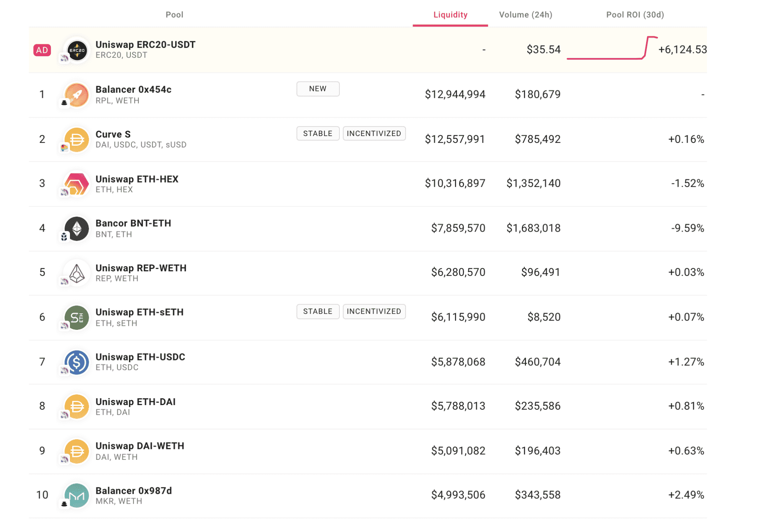Click the Ethereum icon of Bancor BNT-ETH
The height and width of the screenshot is (532, 783).
[77, 229]
